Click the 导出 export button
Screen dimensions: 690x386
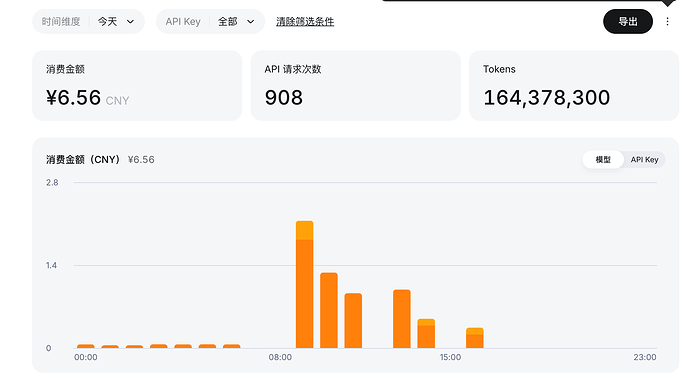628,22
